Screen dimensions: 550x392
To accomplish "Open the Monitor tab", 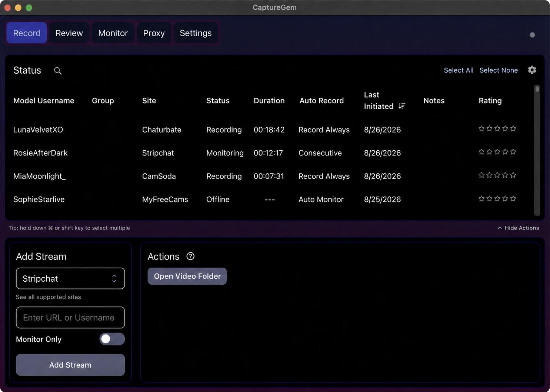I will click(113, 33).
